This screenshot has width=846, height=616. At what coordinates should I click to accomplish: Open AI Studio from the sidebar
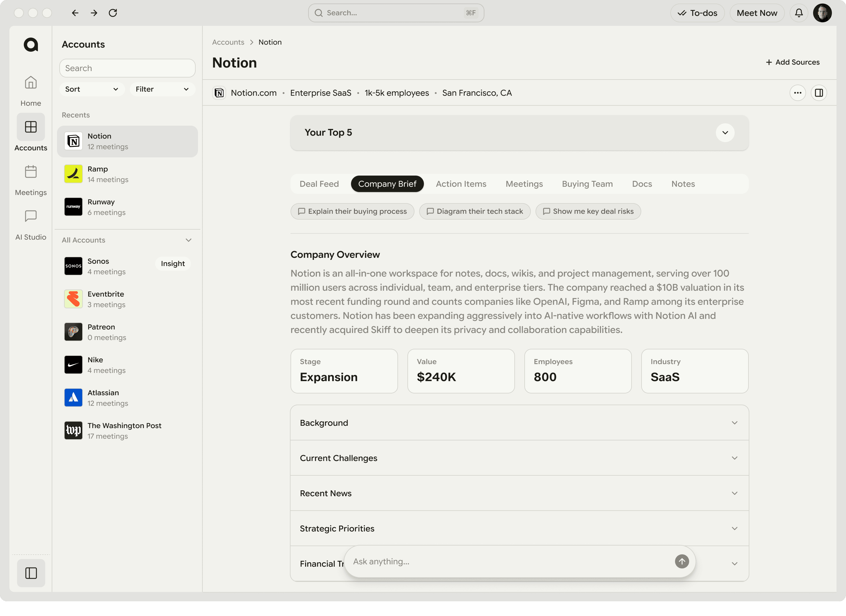point(31,217)
